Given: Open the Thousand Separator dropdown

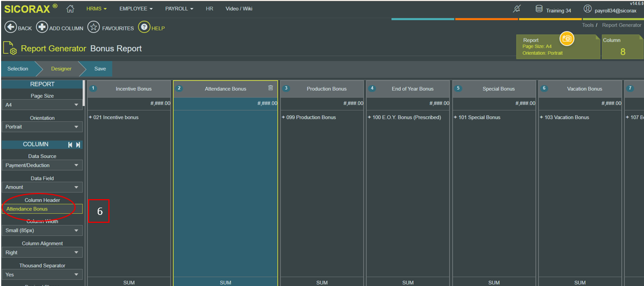Looking at the screenshot, I should pos(42,275).
